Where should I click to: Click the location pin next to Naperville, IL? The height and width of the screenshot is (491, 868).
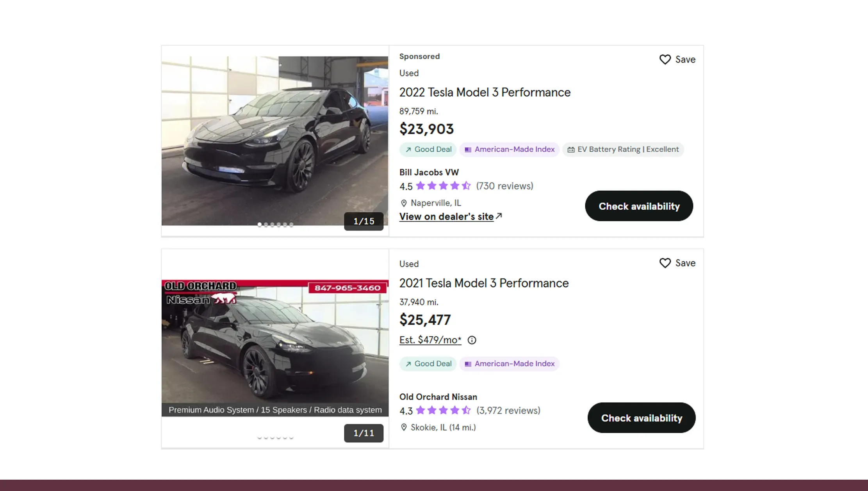pos(404,203)
